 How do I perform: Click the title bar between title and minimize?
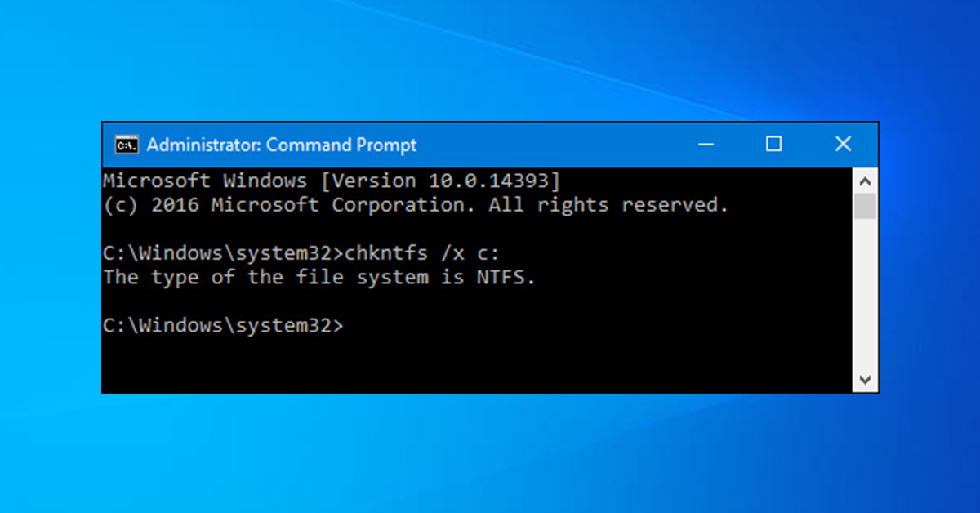point(555,144)
